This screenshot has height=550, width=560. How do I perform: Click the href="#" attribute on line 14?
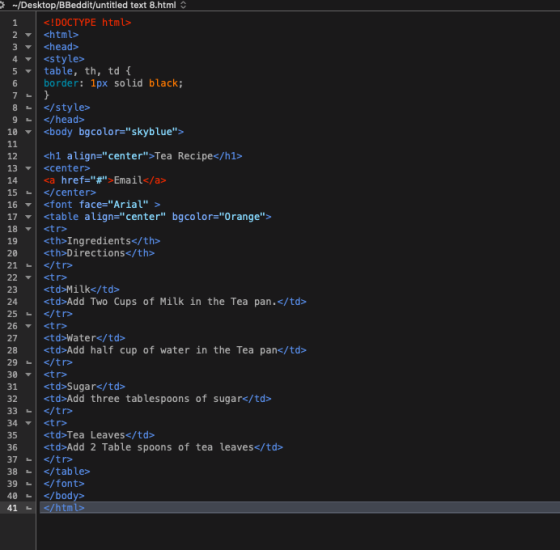(x=84, y=180)
